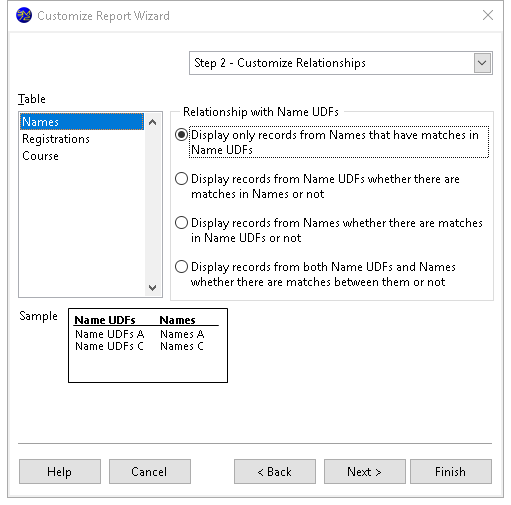This screenshot has width=511, height=505.
Task: Click the Table list scroll up arrow
Action: click(x=153, y=122)
